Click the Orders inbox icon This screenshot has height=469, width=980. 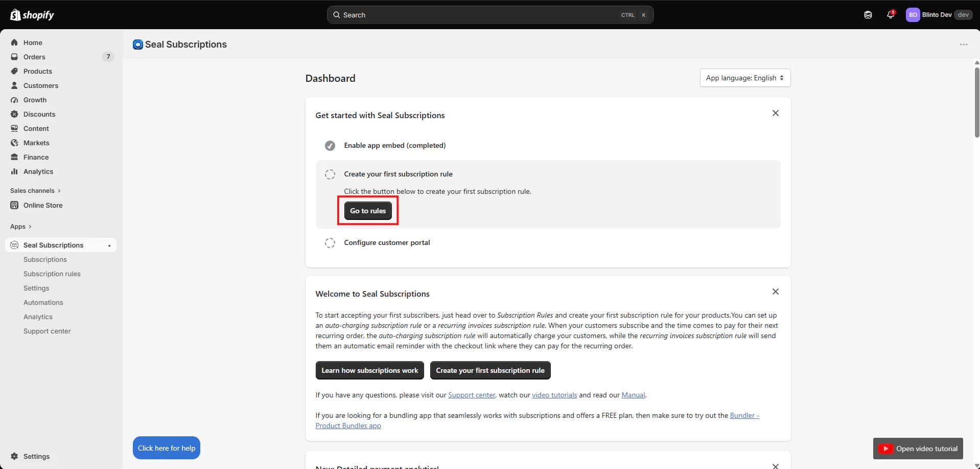coord(14,57)
